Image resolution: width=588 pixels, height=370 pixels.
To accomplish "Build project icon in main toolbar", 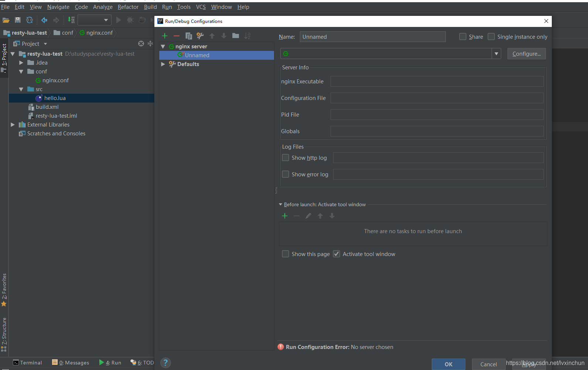I will coord(71,20).
